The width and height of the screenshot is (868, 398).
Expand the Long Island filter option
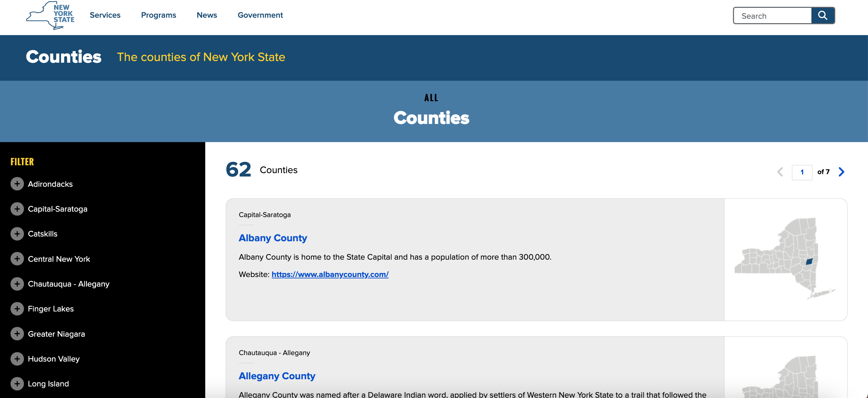pyautogui.click(x=17, y=384)
